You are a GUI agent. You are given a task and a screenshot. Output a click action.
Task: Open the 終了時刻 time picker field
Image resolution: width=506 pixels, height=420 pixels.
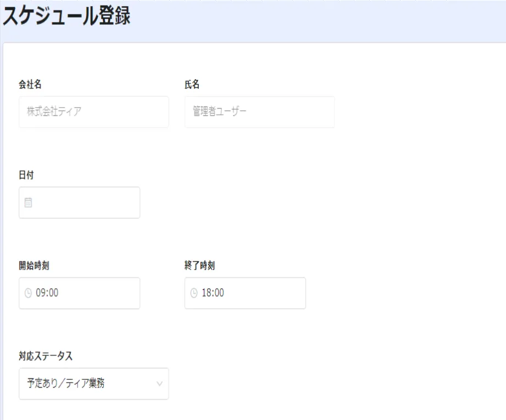point(253,293)
